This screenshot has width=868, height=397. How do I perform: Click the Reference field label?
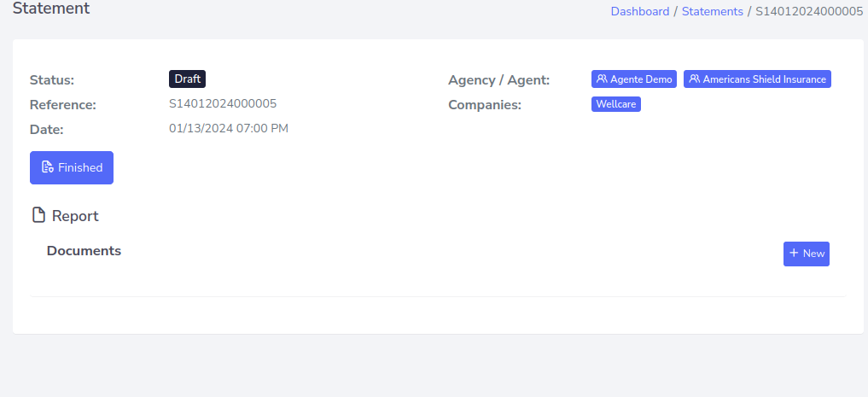tap(62, 105)
